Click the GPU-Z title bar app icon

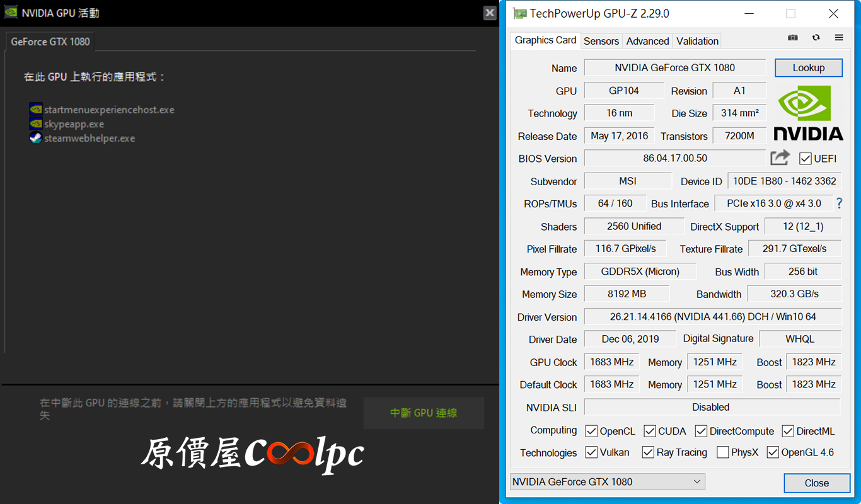coord(519,13)
